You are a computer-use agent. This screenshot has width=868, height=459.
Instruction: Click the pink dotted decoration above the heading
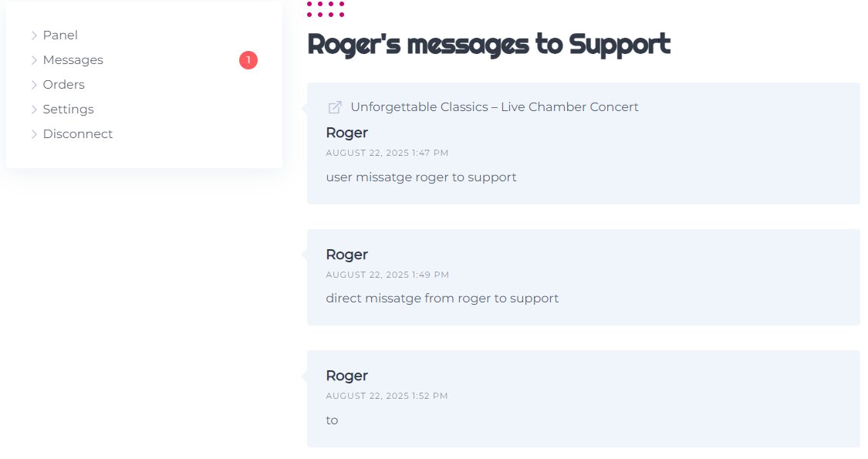(326, 8)
